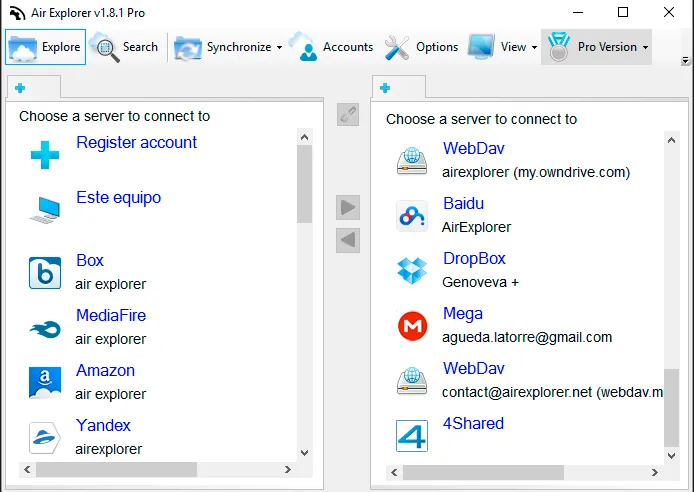This screenshot has width=694, height=492.
Task: Select Yandex account name 'airexplorer'
Action: tap(109, 449)
